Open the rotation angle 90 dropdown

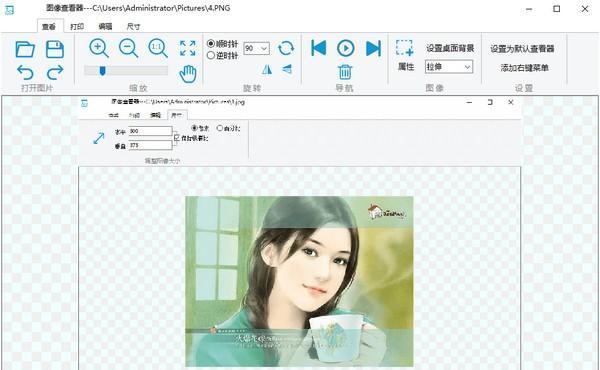256,48
